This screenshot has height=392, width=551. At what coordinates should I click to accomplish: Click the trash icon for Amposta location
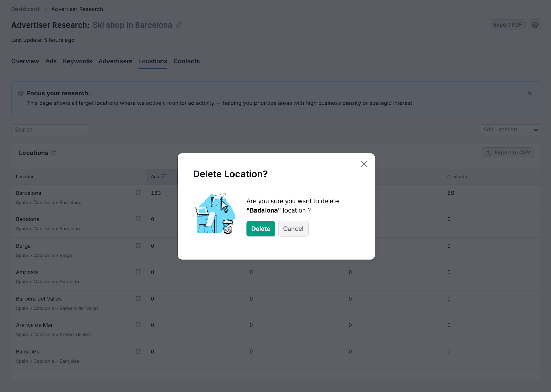[x=138, y=272]
